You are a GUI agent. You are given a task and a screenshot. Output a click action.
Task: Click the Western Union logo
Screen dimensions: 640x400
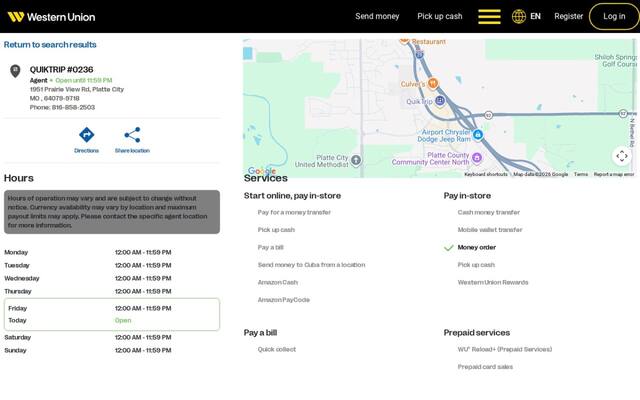point(51,17)
